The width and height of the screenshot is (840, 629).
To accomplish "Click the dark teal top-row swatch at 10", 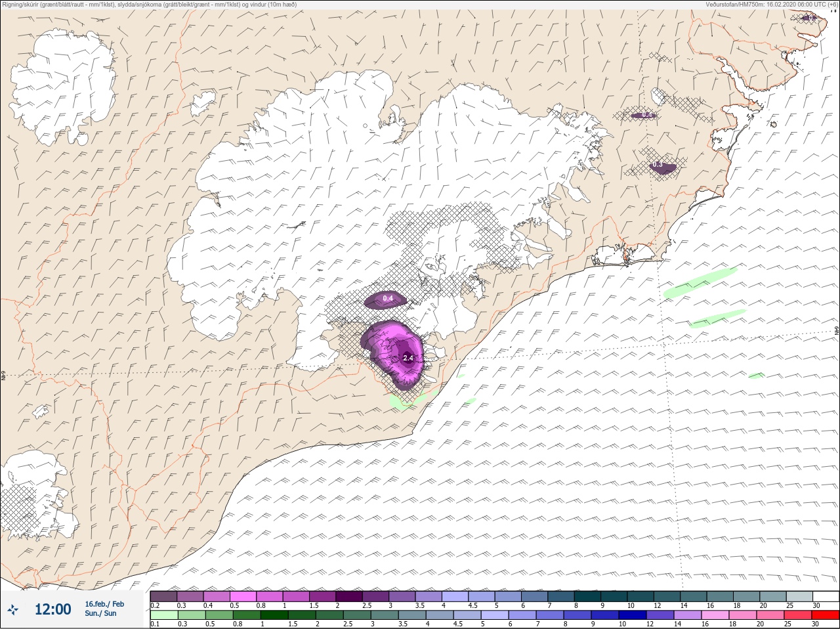I will pyautogui.click(x=642, y=596).
